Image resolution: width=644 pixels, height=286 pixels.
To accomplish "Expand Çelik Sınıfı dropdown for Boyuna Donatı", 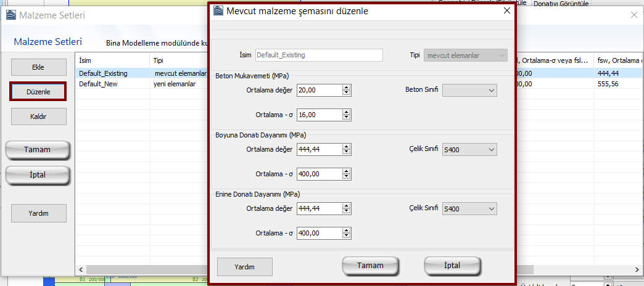I will 469,150.
